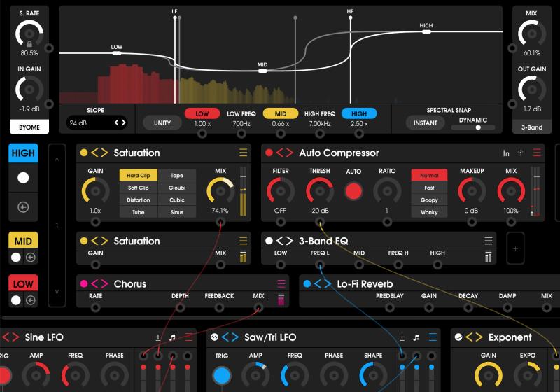
Task: Click the plus button to add a module
Action: [515, 248]
